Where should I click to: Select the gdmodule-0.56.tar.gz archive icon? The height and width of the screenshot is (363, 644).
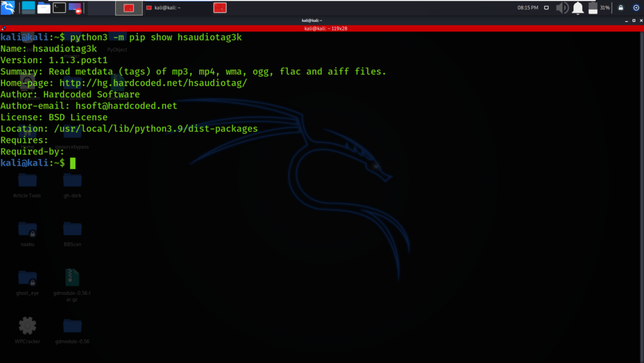tap(72, 285)
